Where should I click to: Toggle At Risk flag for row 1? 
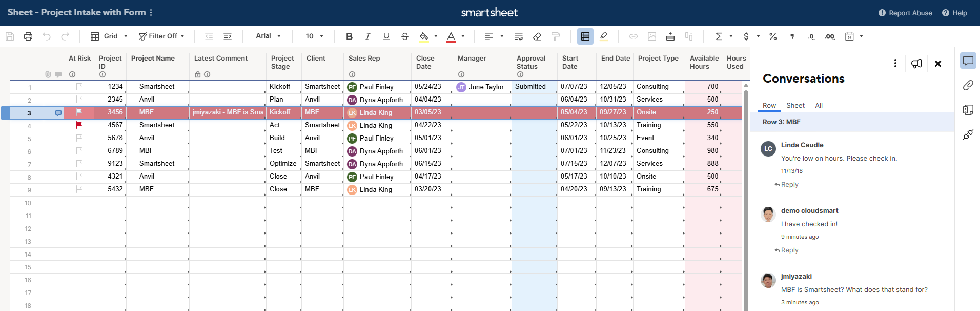click(79, 86)
